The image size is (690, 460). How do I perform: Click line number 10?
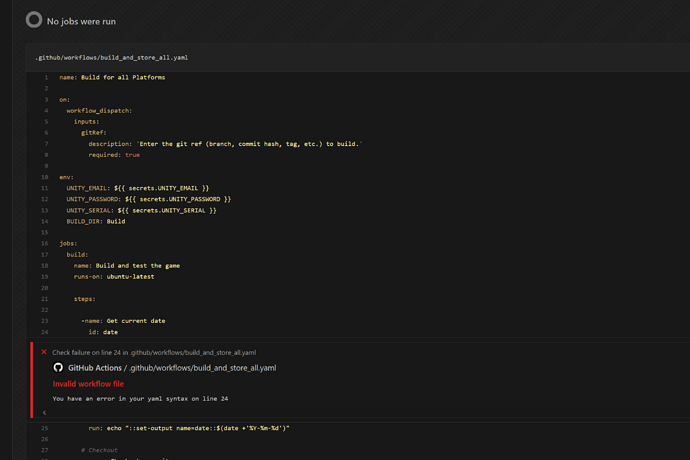coord(44,177)
